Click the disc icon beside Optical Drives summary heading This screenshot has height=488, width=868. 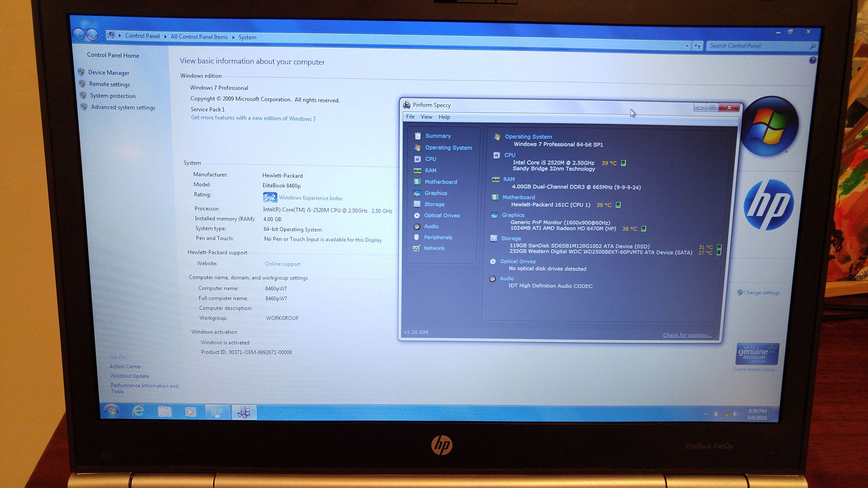click(493, 261)
